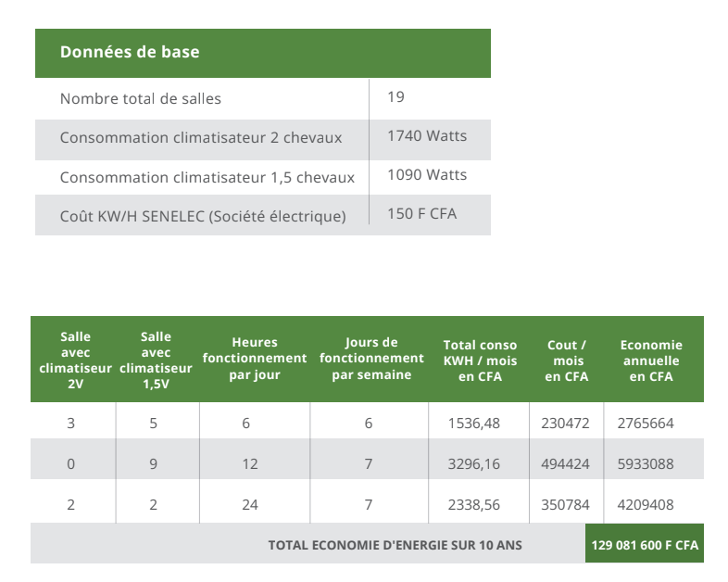
Task: Click 'Coût KW/H SENELEC' label
Action: (x=203, y=216)
